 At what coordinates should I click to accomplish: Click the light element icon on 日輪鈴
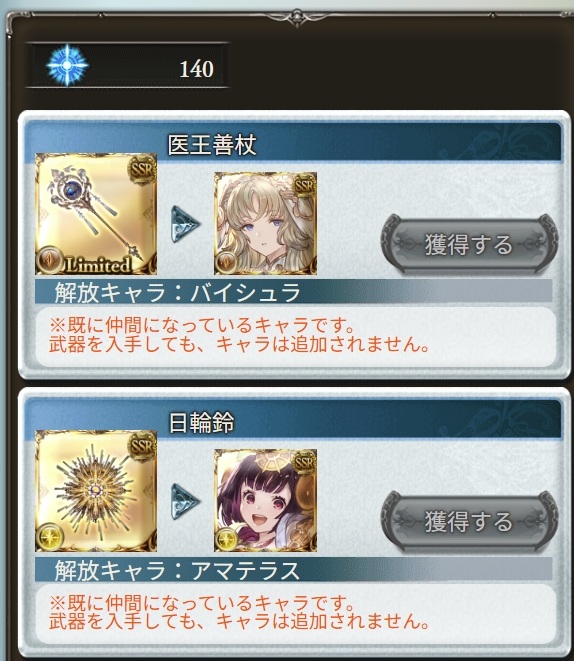(x=50, y=537)
